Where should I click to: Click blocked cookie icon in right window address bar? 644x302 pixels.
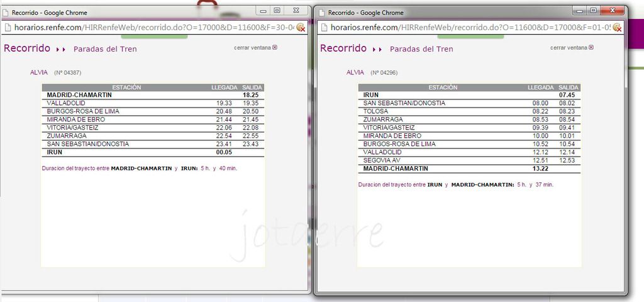pos(617,28)
